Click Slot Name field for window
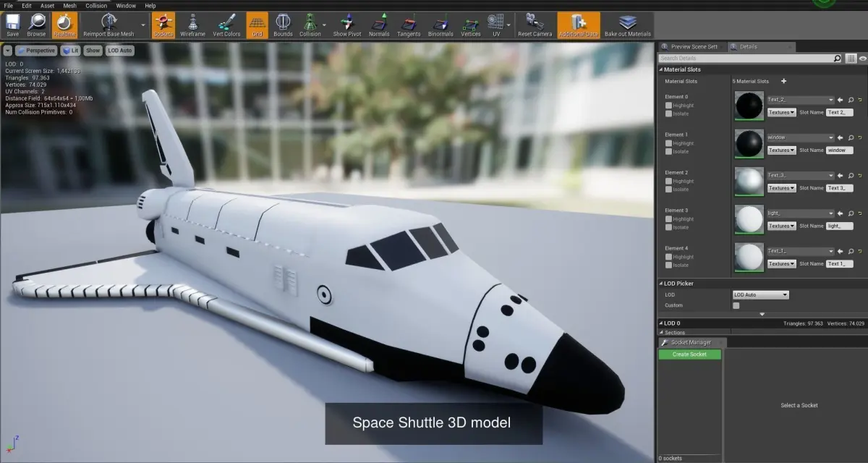 [x=840, y=150]
